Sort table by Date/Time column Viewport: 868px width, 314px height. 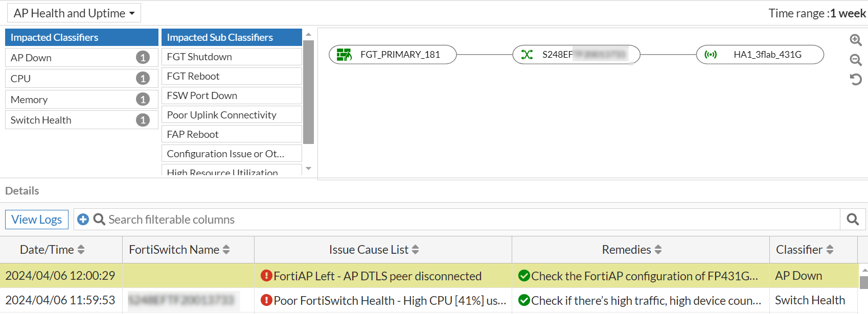(x=81, y=250)
